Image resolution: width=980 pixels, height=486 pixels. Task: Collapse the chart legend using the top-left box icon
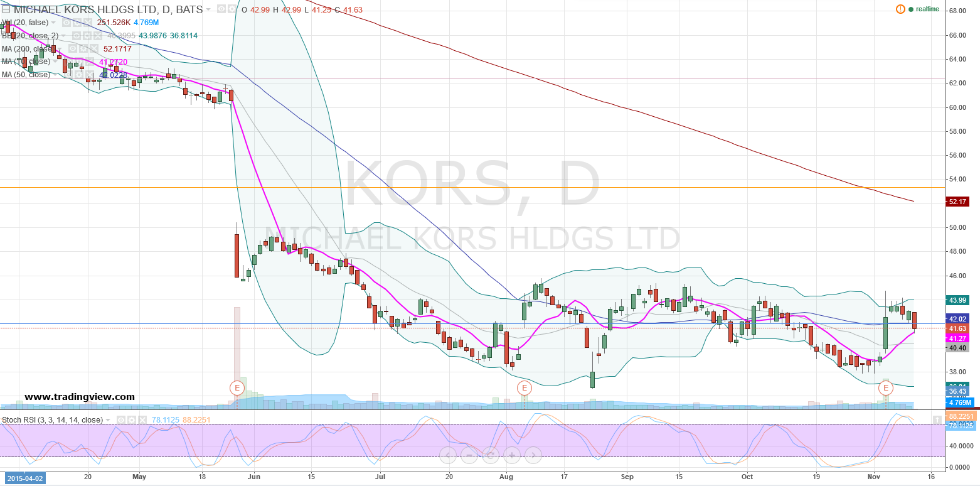(7, 10)
